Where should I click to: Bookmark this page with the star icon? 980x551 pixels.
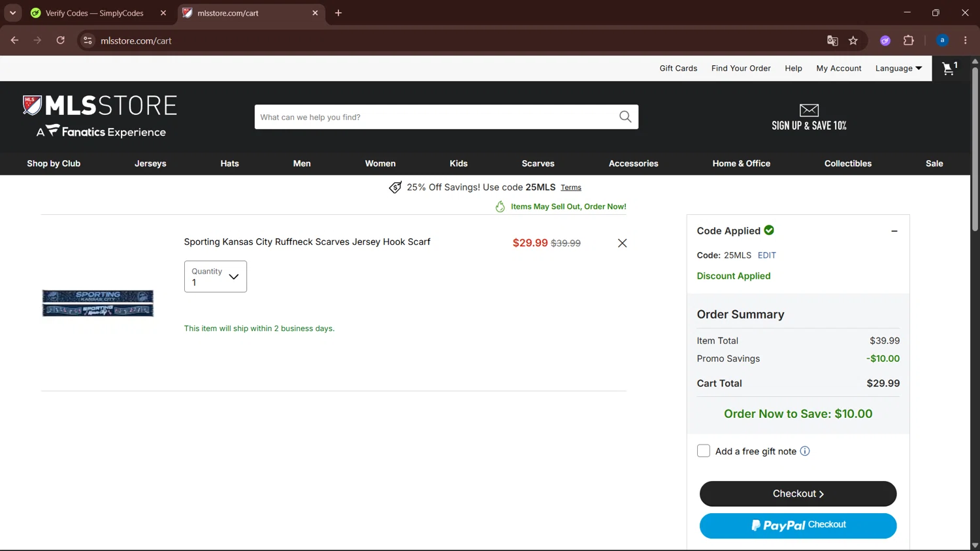coord(853,40)
